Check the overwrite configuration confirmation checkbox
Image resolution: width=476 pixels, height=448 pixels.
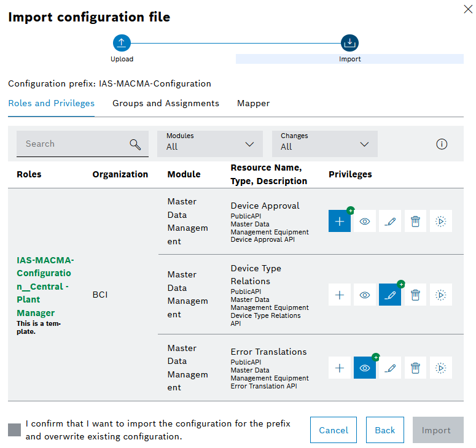click(15, 430)
